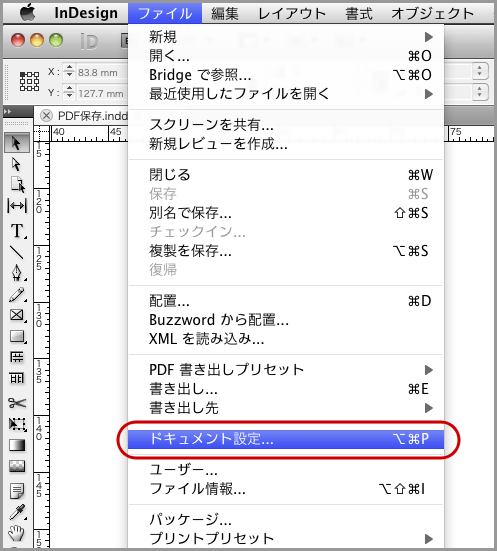Choose XML を読み込み... menu item
Image resolution: width=497 pixels, height=551 pixels.
286,339
